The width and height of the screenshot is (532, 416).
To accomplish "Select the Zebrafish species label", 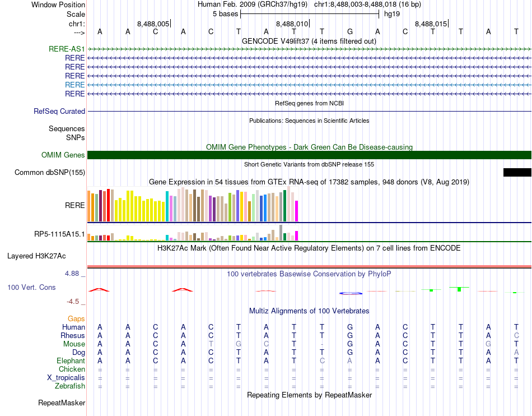I will click(x=70, y=386).
